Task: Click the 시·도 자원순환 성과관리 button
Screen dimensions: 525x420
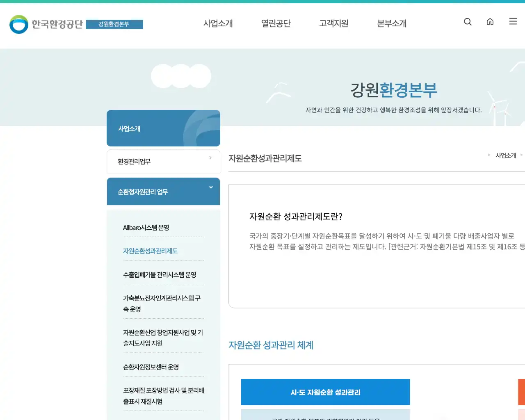Action: 325,392
